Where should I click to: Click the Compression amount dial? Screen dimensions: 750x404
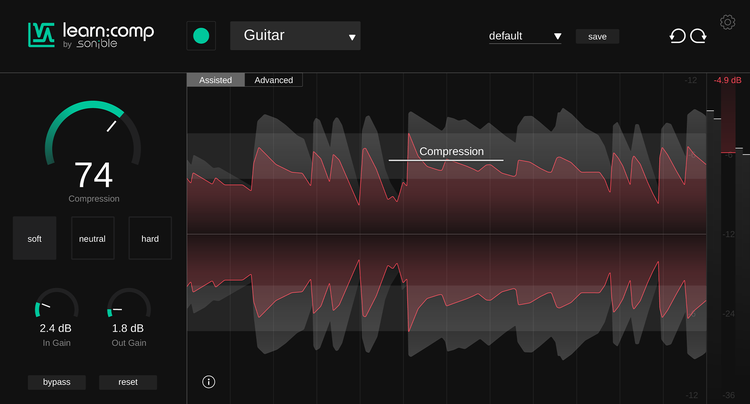pos(93,145)
